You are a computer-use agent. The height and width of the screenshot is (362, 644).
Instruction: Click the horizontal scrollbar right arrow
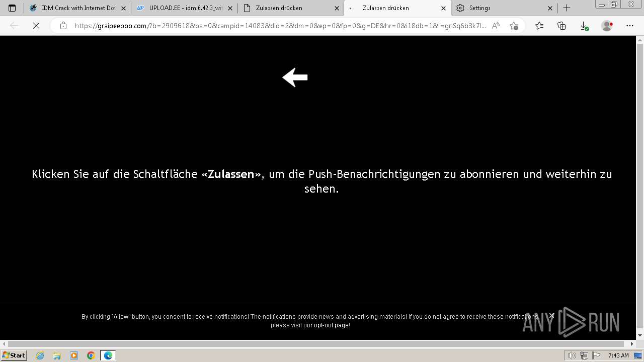632,344
